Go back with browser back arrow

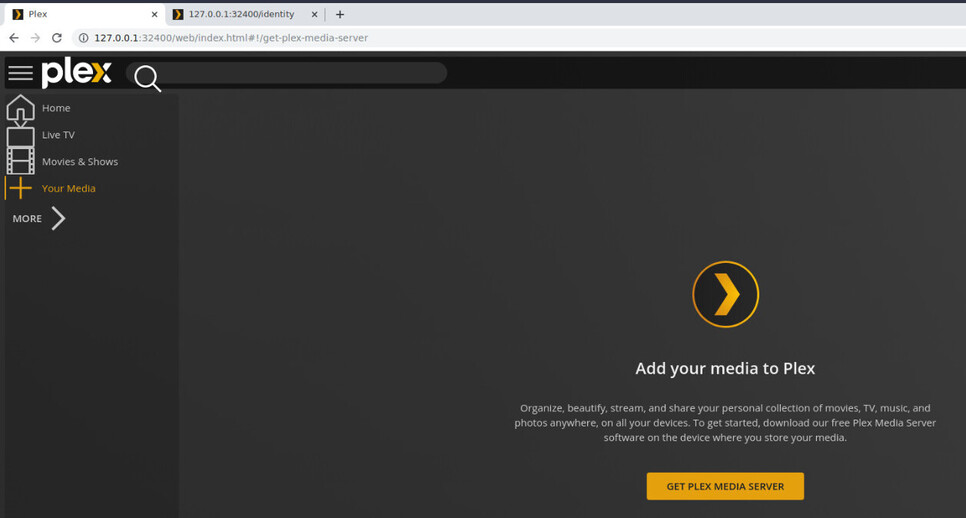click(14, 38)
